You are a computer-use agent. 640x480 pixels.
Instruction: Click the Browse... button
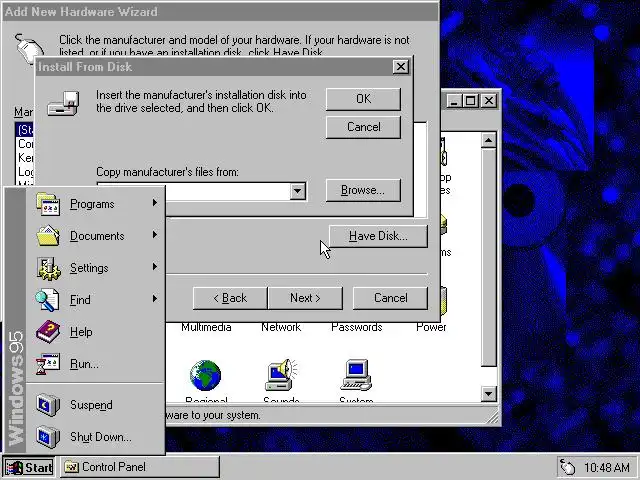point(363,190)
